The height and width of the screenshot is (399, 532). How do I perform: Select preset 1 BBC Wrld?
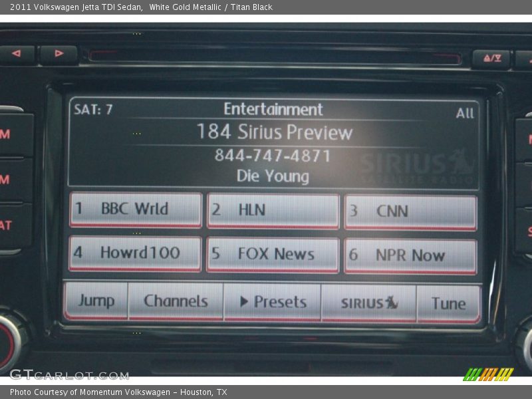pyautogui.click(x=136, y=209)
